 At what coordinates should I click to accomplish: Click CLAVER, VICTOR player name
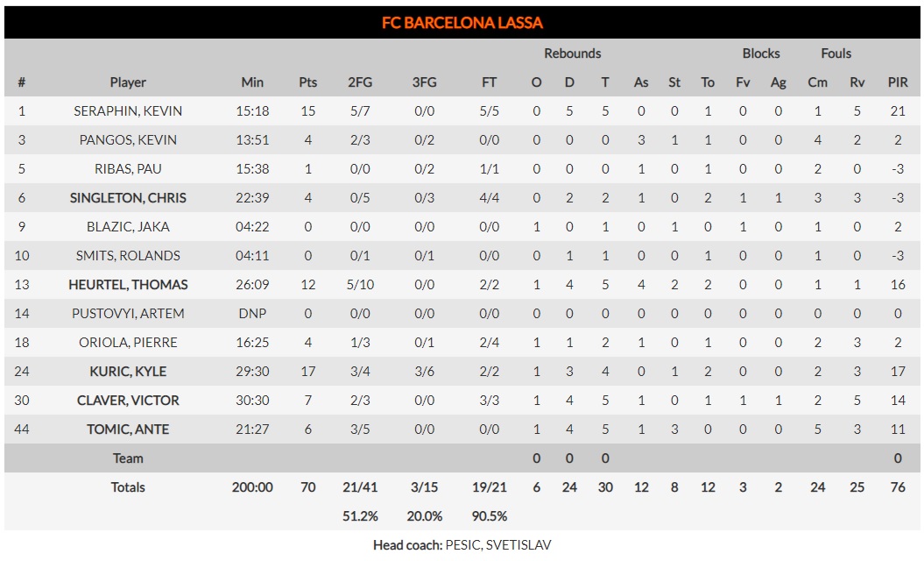coord(128,400)
